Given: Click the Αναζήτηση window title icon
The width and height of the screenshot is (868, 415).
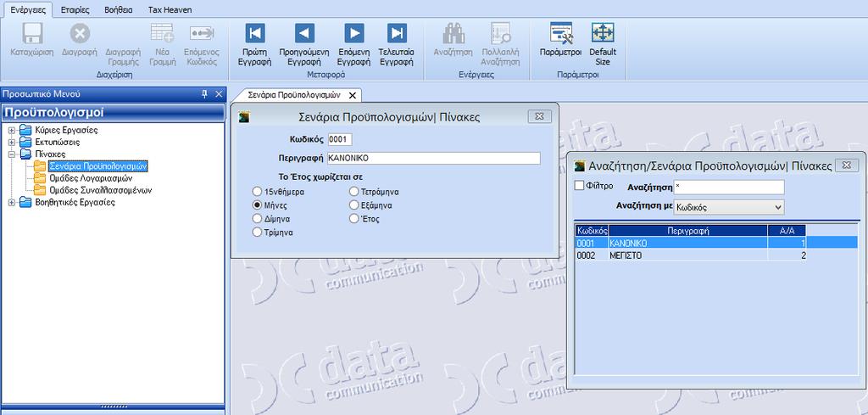Looking at the screenshot, I should (x=580, y=165).
